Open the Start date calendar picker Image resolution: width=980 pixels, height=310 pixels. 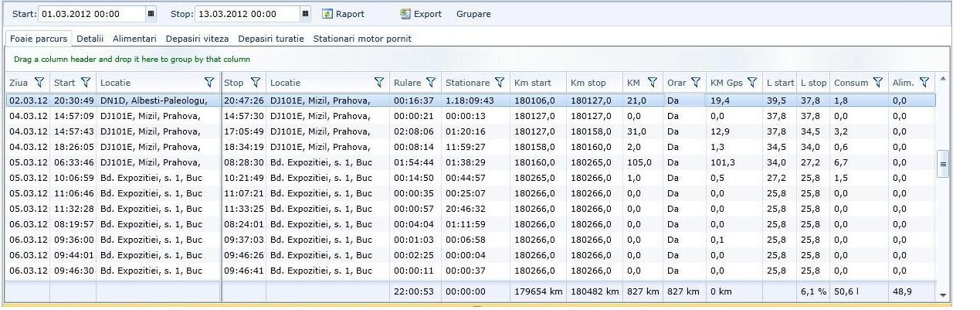tap(151, 14)
